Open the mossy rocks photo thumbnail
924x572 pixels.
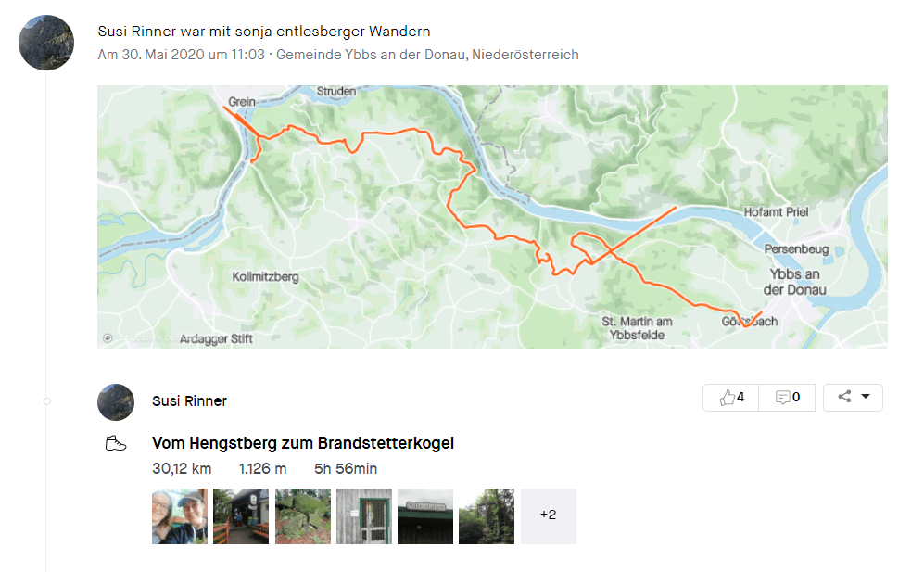(x=303, y=516)
